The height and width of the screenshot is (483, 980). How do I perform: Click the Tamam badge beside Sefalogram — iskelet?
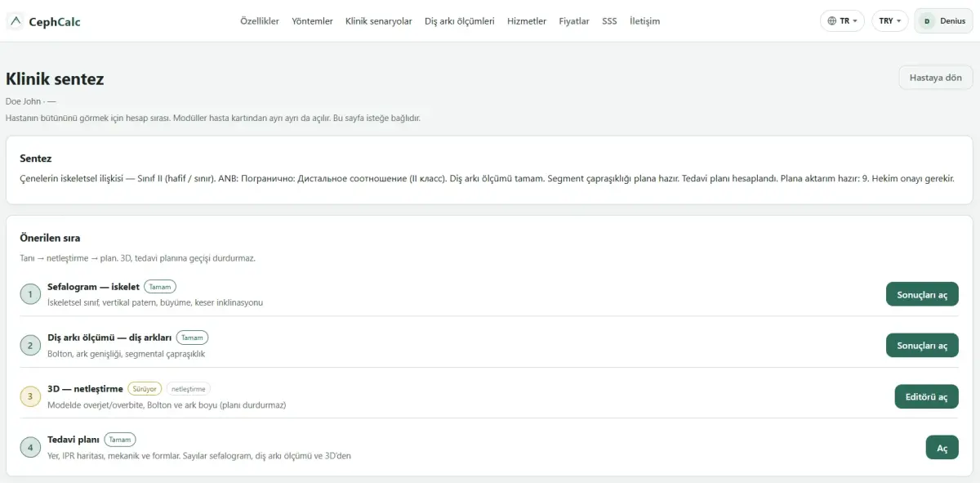[160, 287]
